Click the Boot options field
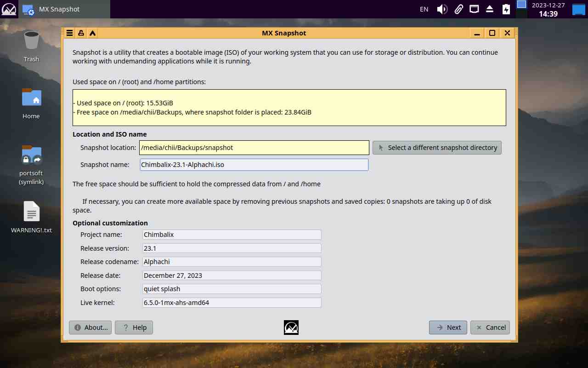Image resolution: width=588 pixels, height=368 pixels. pyautogui.click(x=232, y=289)
